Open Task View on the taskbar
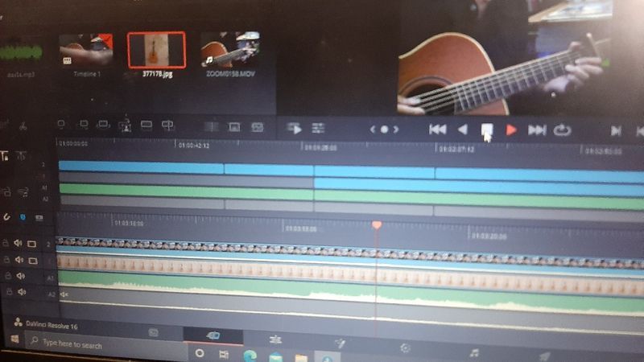The height and width of the screenshot is (362, 644). pyautogui.click(x=224, y=354)
